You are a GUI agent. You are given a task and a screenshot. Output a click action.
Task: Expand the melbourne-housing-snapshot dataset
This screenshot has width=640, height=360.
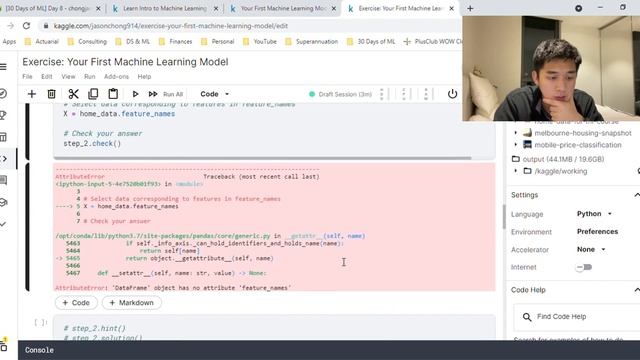pyautogui.click(x=516, y=133)
